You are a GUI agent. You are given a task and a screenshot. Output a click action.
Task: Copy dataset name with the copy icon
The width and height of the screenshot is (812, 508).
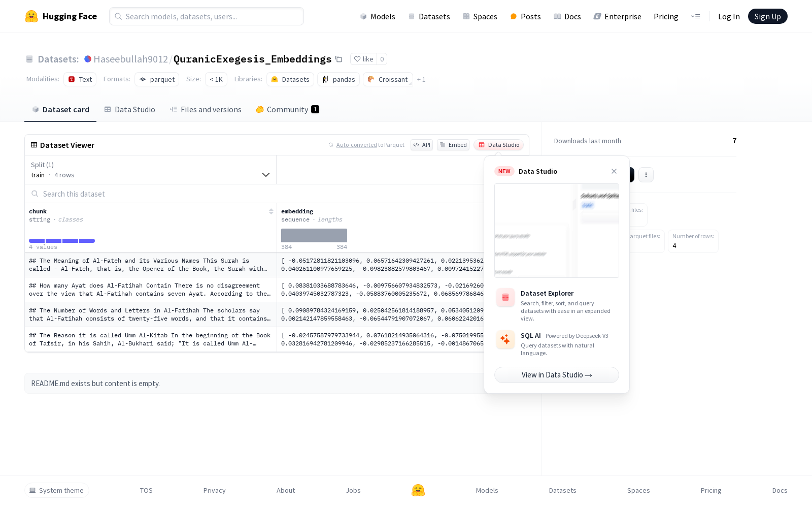[x=339, y=59]
